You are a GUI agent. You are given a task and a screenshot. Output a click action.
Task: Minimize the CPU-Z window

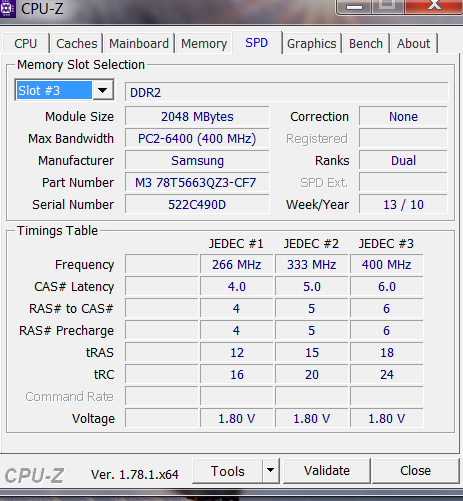(x=354, y=7)
